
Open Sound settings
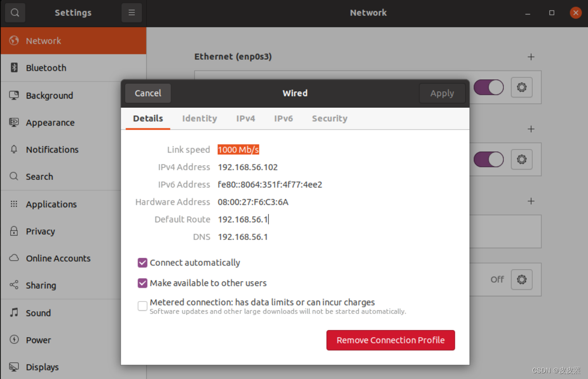tap(38, 313)
